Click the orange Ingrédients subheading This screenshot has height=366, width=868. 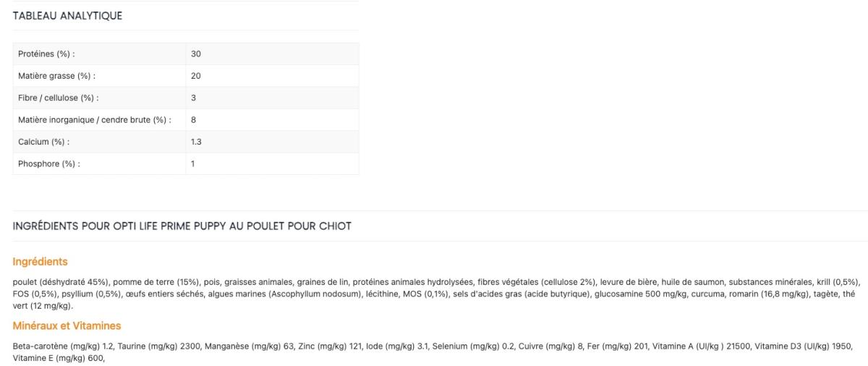pos(41,262)
